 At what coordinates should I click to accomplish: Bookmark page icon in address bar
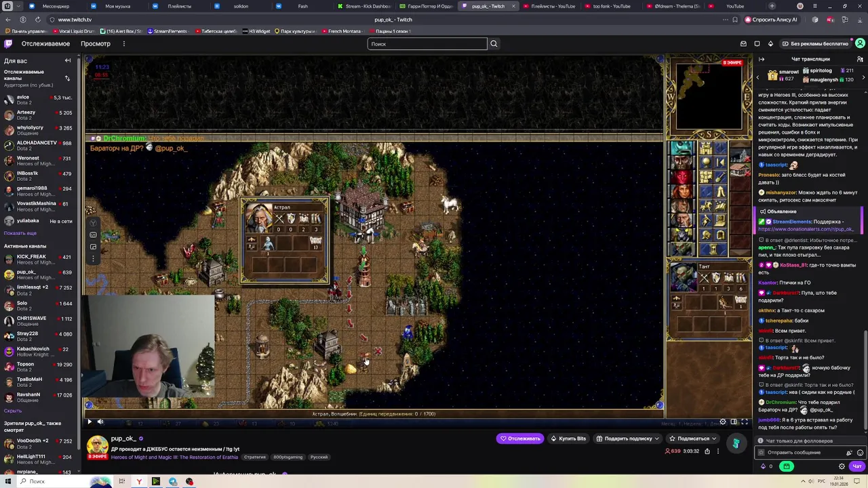click(735, 20)
